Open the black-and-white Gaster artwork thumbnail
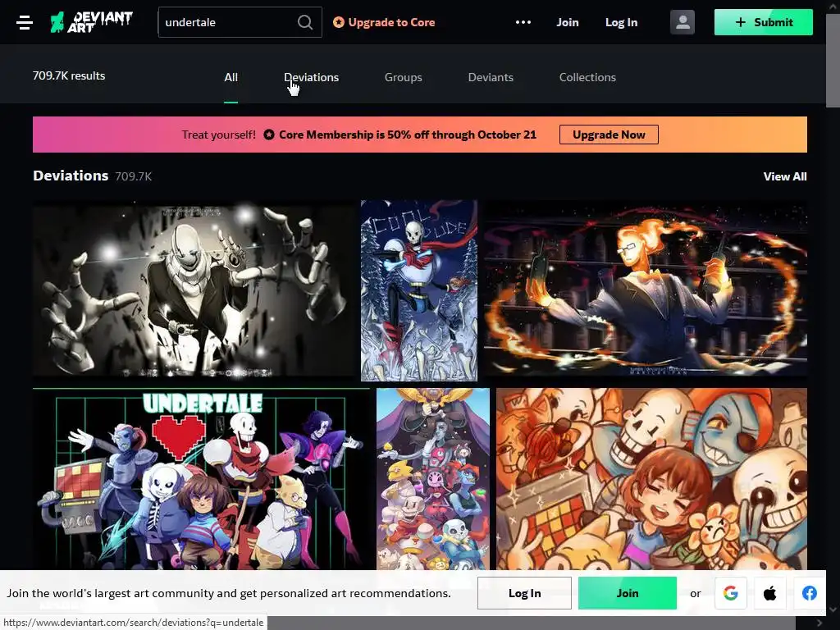Viewport: 840px width, 630px height. click(x=194, y=290)
